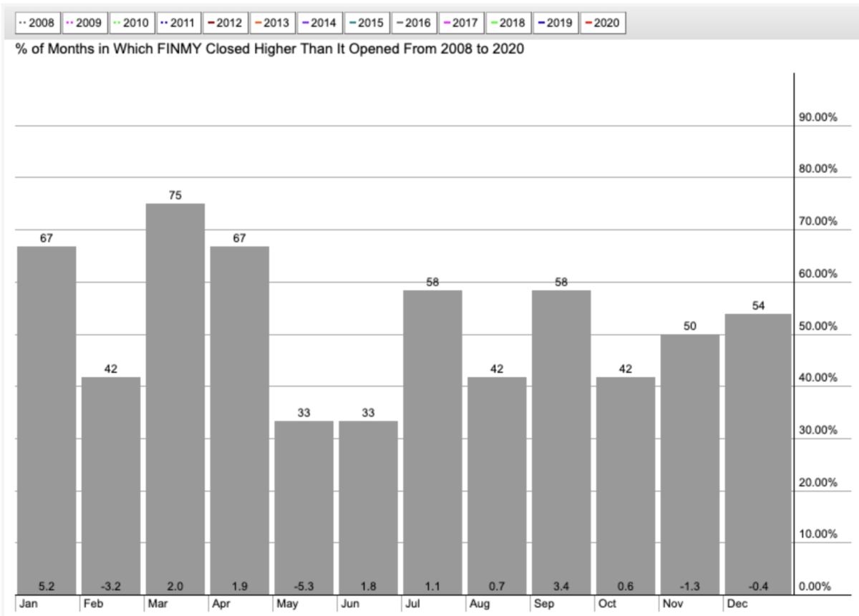The image size is (859, 616).
Task: Select the October bar labeled 42
Action: 626,485
